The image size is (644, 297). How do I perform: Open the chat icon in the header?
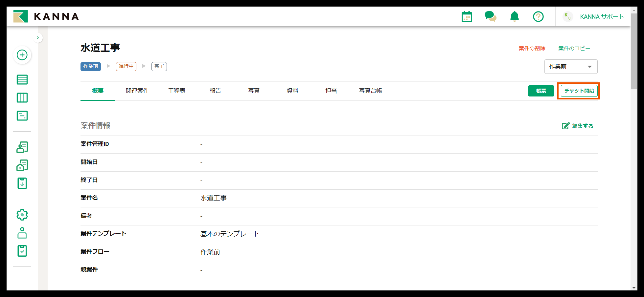pyautogui.click(x=490, y=16)
